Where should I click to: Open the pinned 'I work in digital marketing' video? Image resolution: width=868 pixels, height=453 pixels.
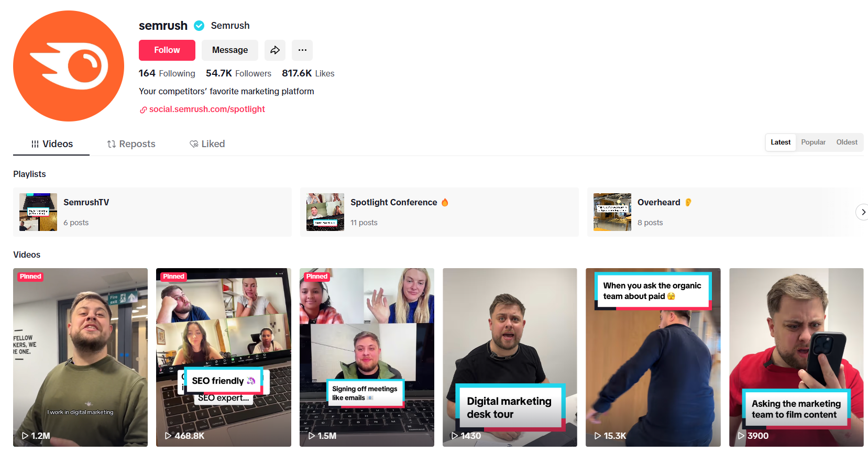click(80, 357)
